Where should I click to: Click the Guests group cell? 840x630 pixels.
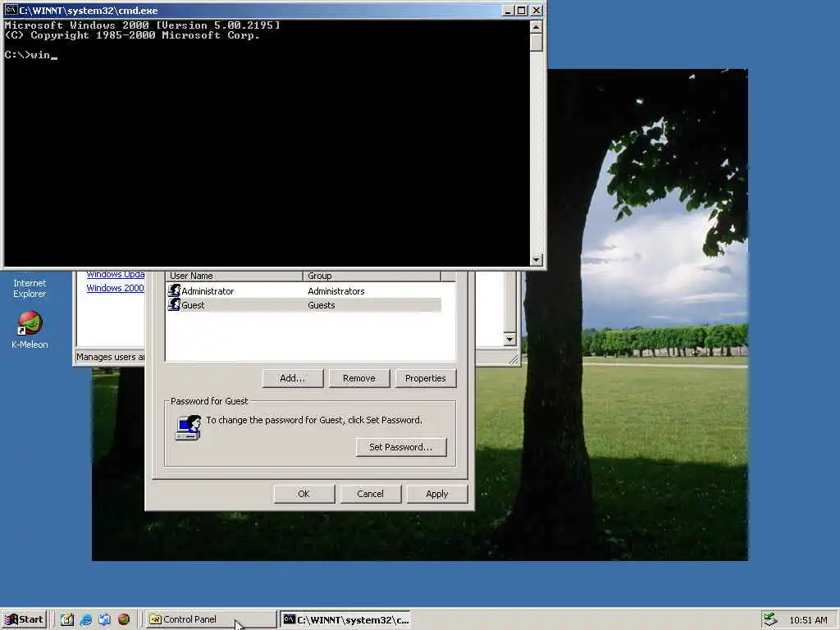(x=321, y=305)
